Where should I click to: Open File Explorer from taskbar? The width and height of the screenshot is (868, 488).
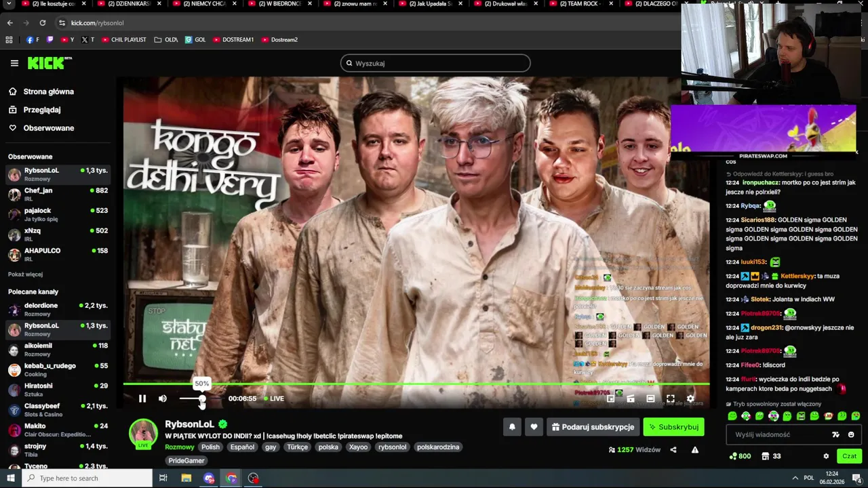point(186,478)
